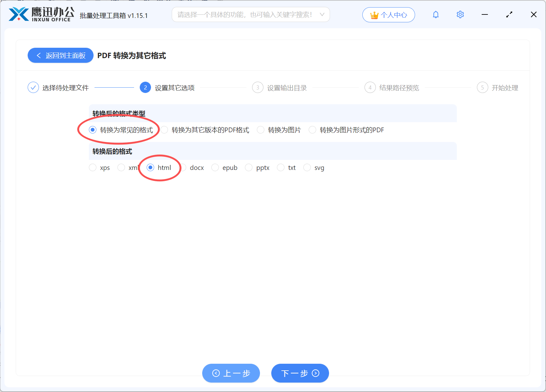
Task: Choose svg output format
Action: (314, 167)
